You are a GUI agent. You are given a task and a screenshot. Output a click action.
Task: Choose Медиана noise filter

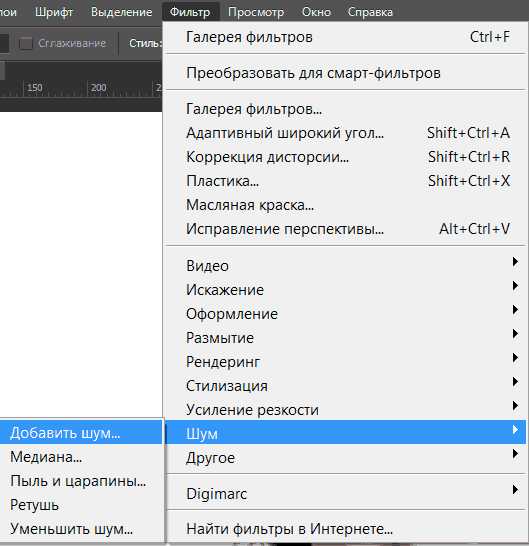tap(81, 457)
